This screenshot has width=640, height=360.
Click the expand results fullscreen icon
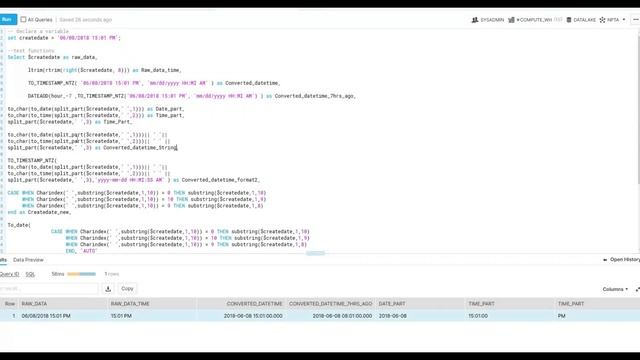point(638,289)
